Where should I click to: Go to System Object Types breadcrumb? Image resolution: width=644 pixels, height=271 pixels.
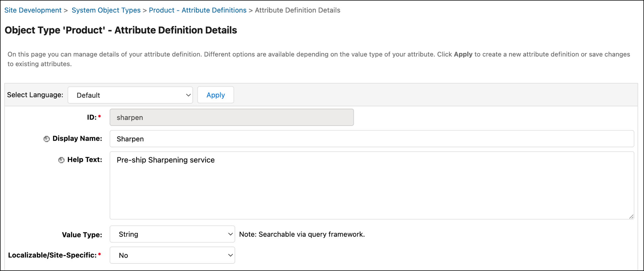tap(106, 10)
